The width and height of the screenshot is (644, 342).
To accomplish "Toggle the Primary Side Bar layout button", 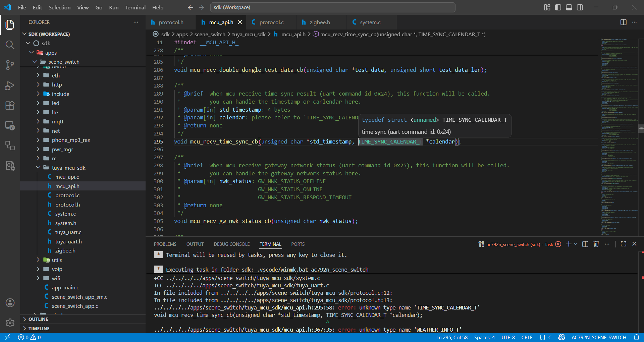I will [x=558, y=7].
